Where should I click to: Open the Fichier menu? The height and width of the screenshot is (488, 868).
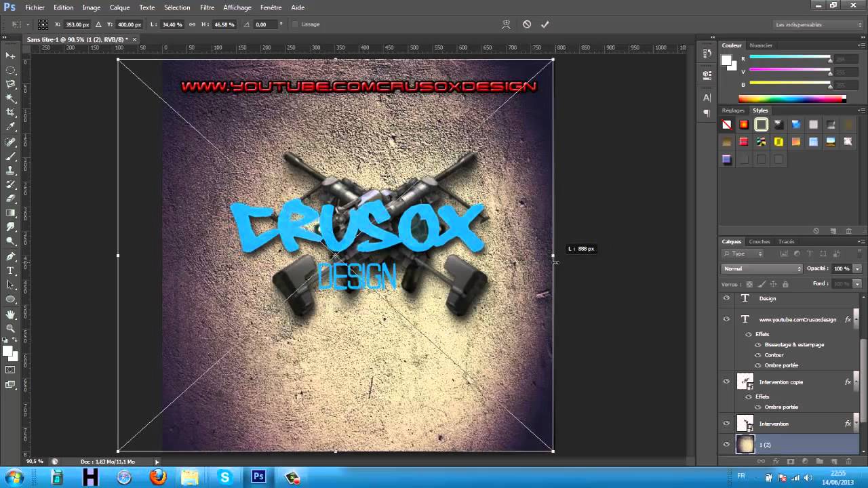[x=35, y=7]
